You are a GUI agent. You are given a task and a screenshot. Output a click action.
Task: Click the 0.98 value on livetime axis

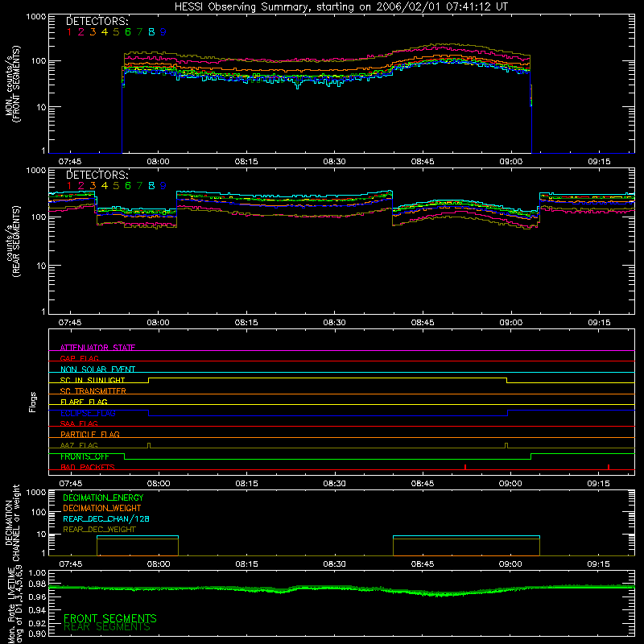pos(37,584)
